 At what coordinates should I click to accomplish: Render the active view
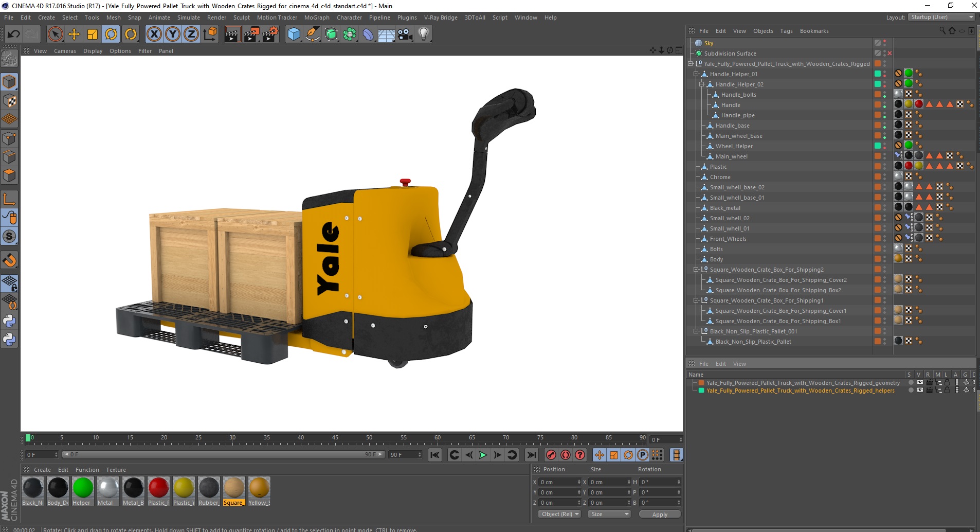click(x=232, y=34)
